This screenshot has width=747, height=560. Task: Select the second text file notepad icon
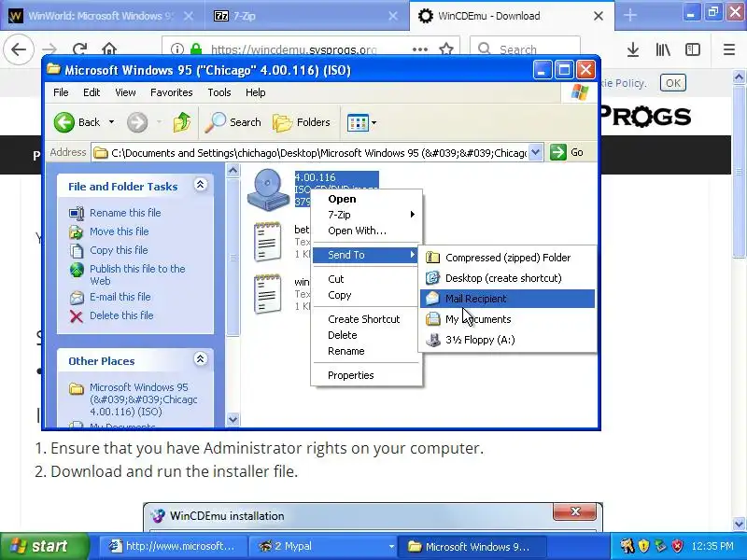tap(267, 293)
